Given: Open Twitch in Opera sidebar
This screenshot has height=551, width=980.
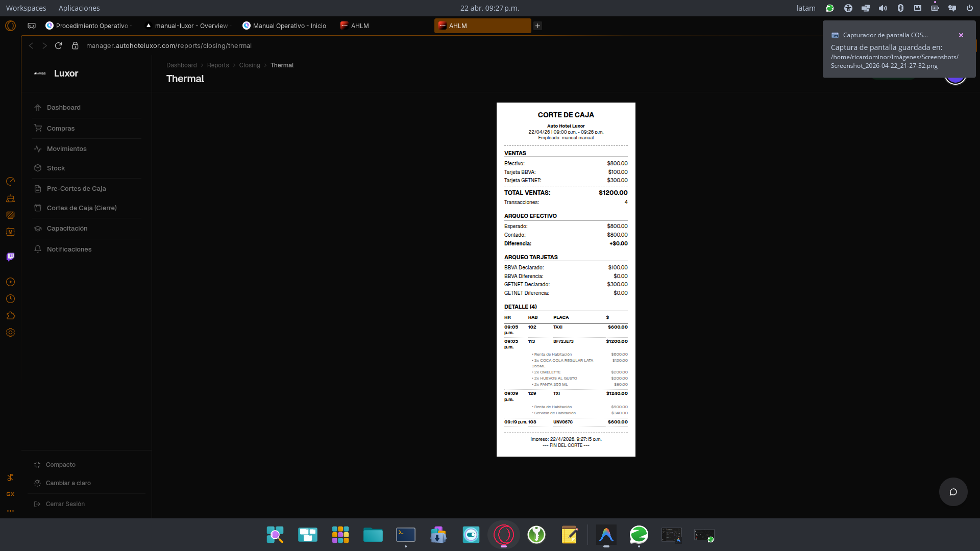Looking at the screenshot, I should pos(10,257).
